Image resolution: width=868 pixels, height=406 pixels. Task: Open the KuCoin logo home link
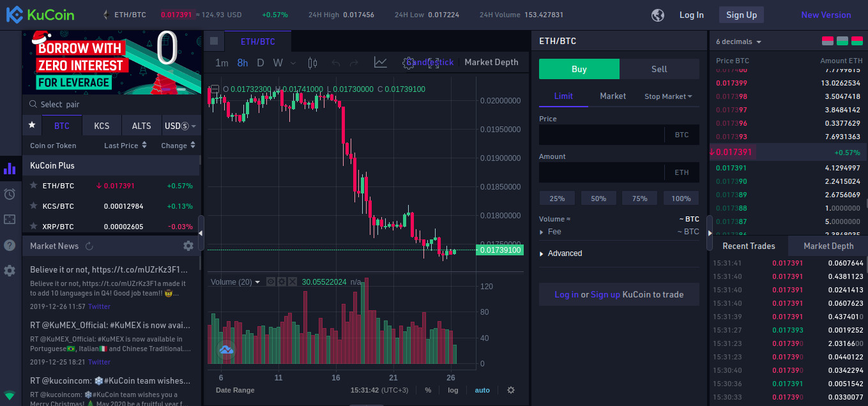pos(40,15)
